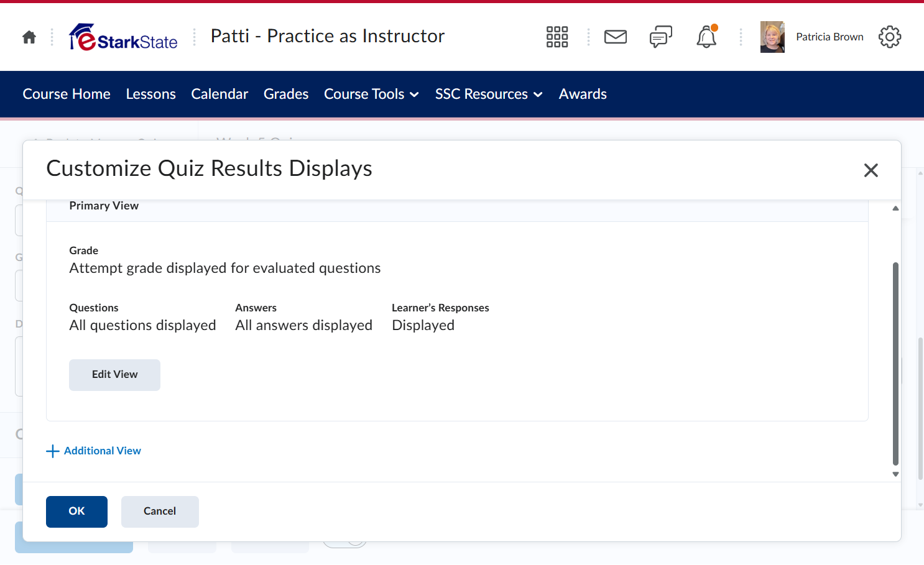The height and width of the screenshot is (565, 924).
Task: Click the course title Patti - Practice as Instructor
Action: pyautogui.click(x=328, y=37)
